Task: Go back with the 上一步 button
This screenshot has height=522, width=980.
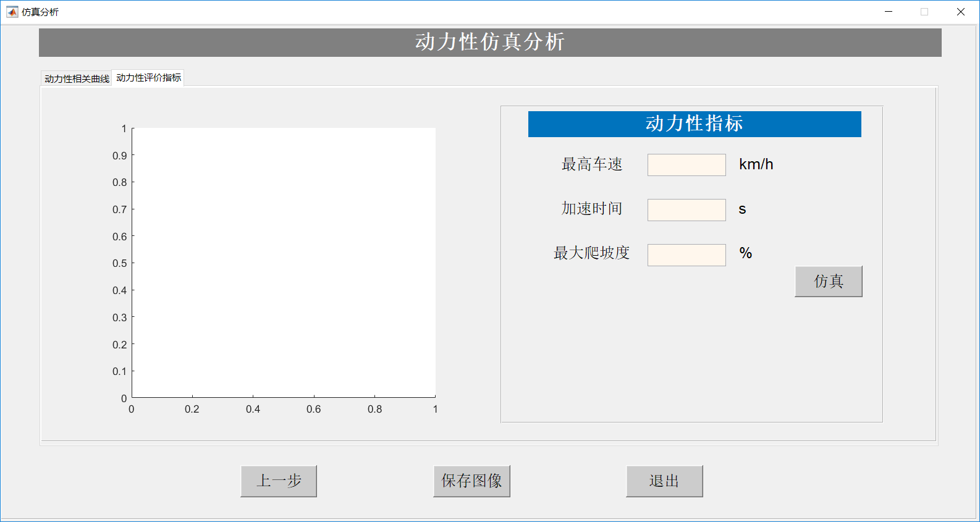Action: (279, 481)
